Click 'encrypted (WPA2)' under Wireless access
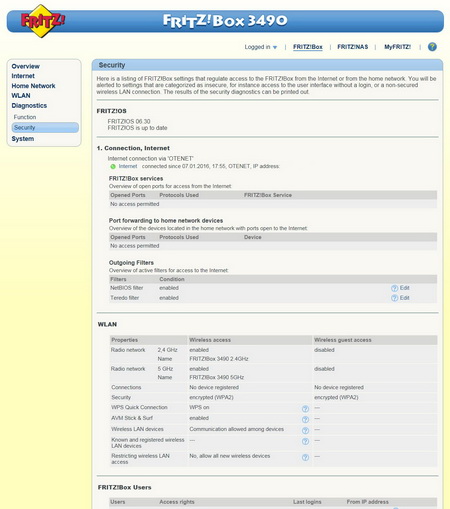 click(211, 397)
